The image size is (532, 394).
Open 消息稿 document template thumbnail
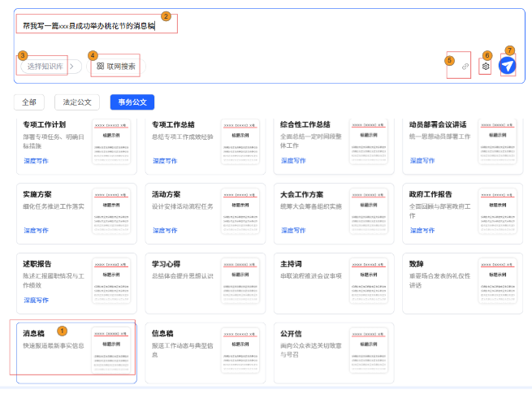coord(110,349)
